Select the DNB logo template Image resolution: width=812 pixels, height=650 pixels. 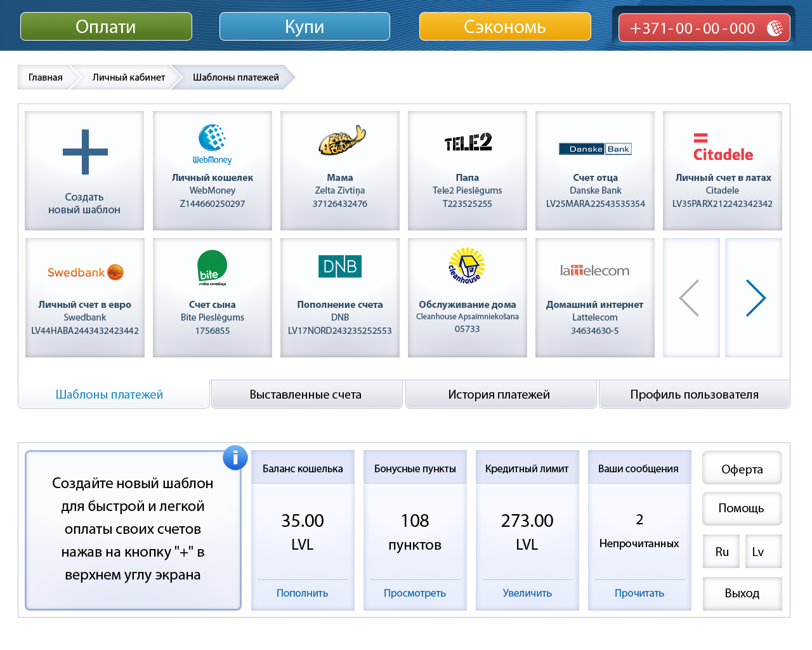click(x=340, y=267)
